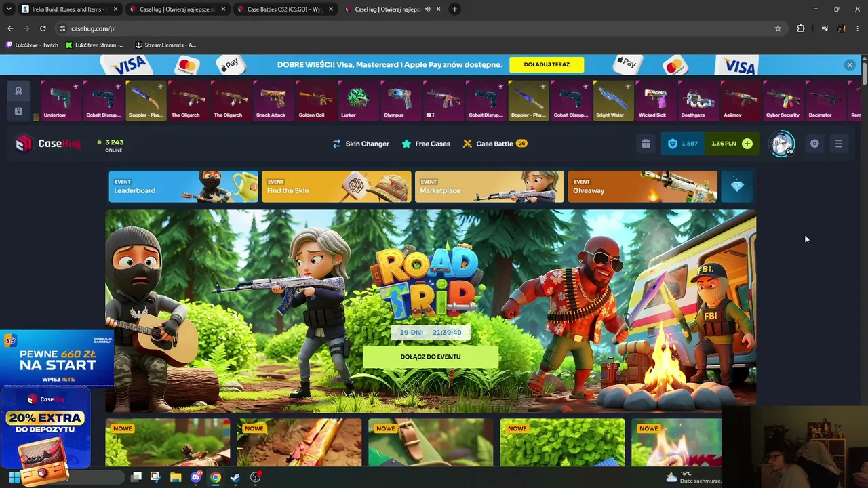The image size is (868, 488).
Task: Open Chrome three-dot menu
Action: (858, 28)
